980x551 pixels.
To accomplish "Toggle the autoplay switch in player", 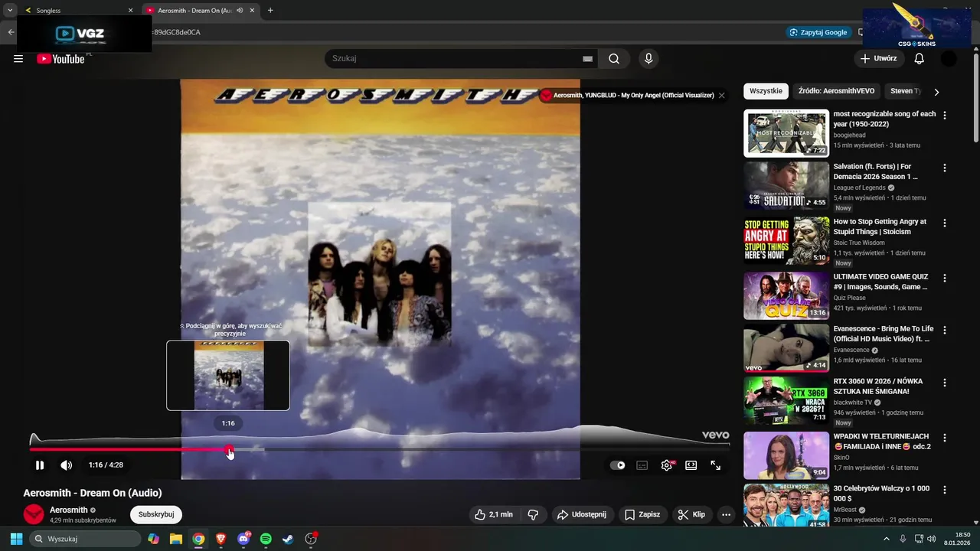I will point(618,465).
